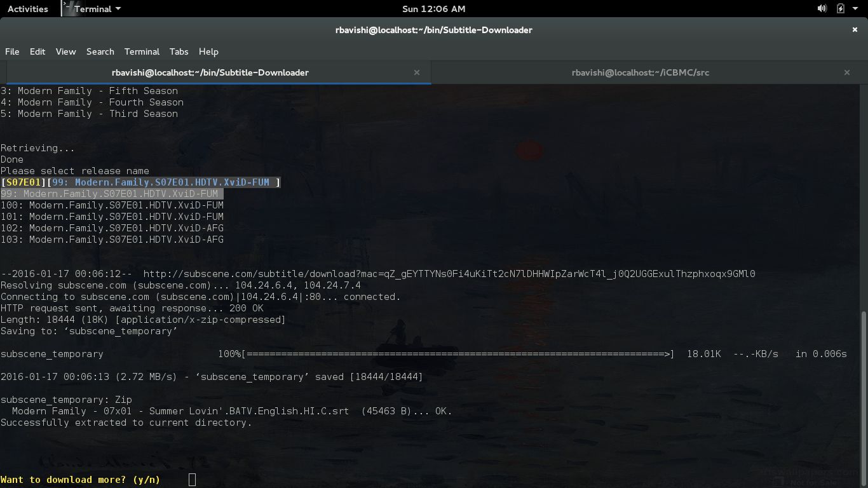Click the battery status icon

tap(840, 9)
